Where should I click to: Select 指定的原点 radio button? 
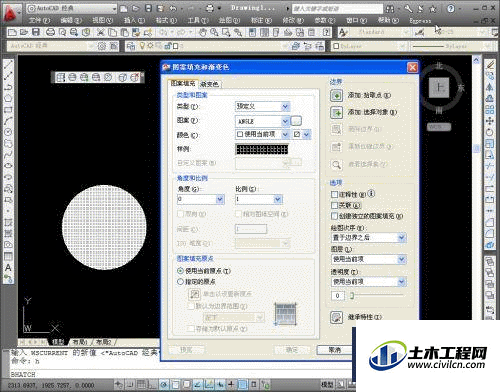click(x=180, y=282)
